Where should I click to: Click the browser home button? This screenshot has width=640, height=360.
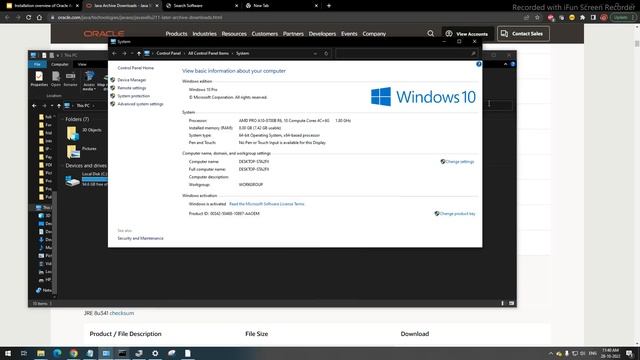tap(39, 18)
